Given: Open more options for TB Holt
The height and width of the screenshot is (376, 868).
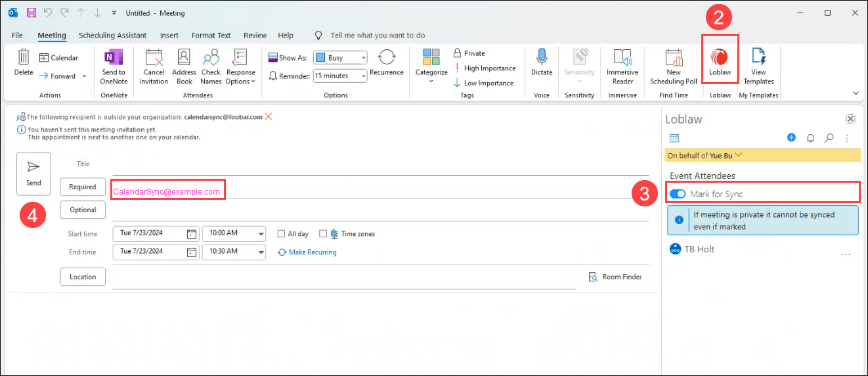Looking at the screenshot, I should pos(846,254).
